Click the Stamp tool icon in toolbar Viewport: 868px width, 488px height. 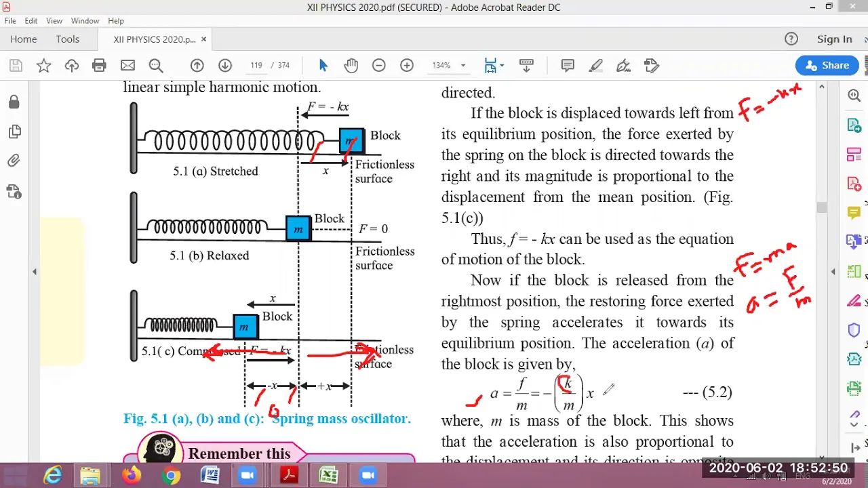click(x=652, y=66)
